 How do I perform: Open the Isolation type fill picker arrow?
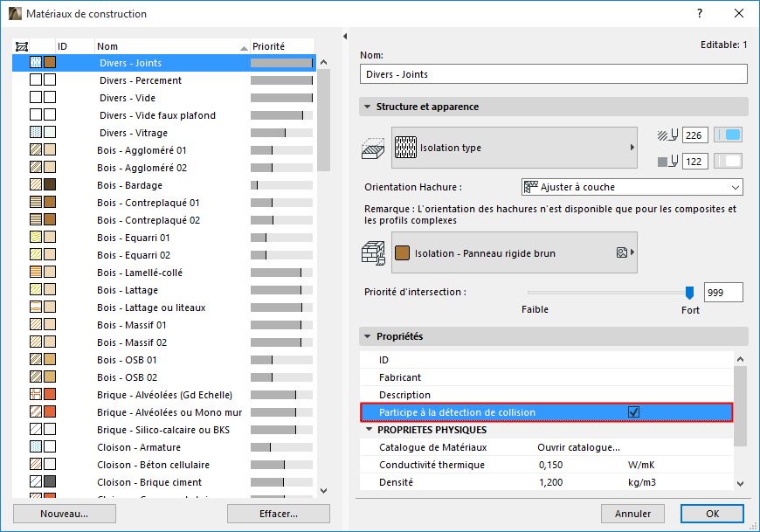point(632,148)
